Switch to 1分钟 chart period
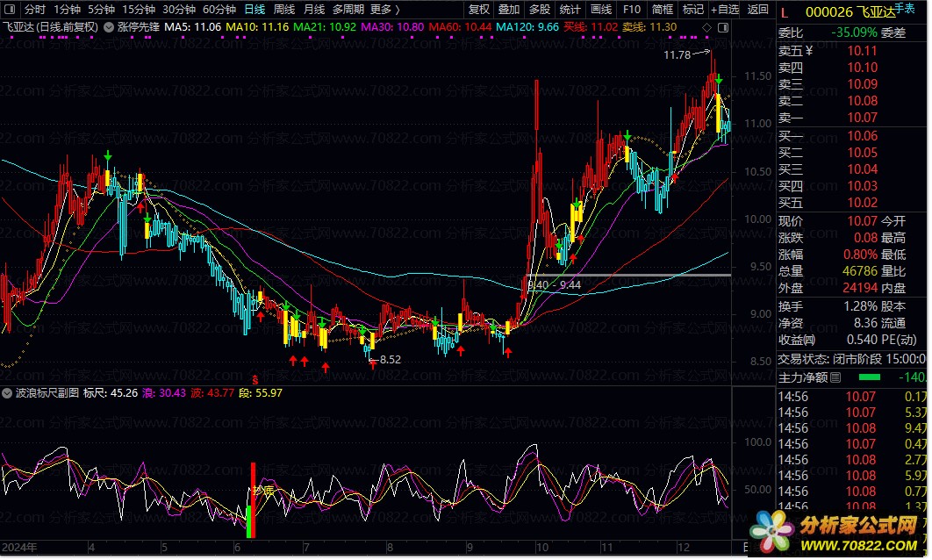Image resolution: width=932 pixels, height=560 pixels. point(67,9)
